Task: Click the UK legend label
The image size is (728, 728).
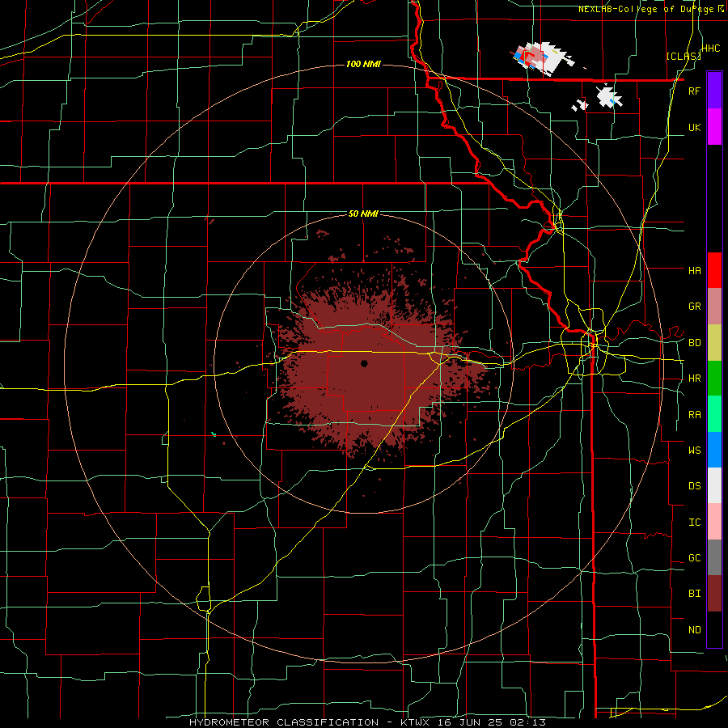Action: pos(694,127)
